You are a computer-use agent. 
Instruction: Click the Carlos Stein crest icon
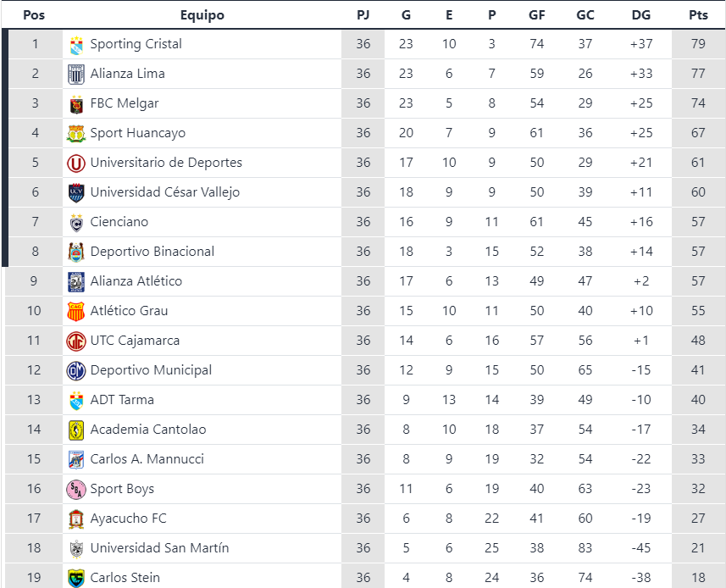[x=76, y=578]
